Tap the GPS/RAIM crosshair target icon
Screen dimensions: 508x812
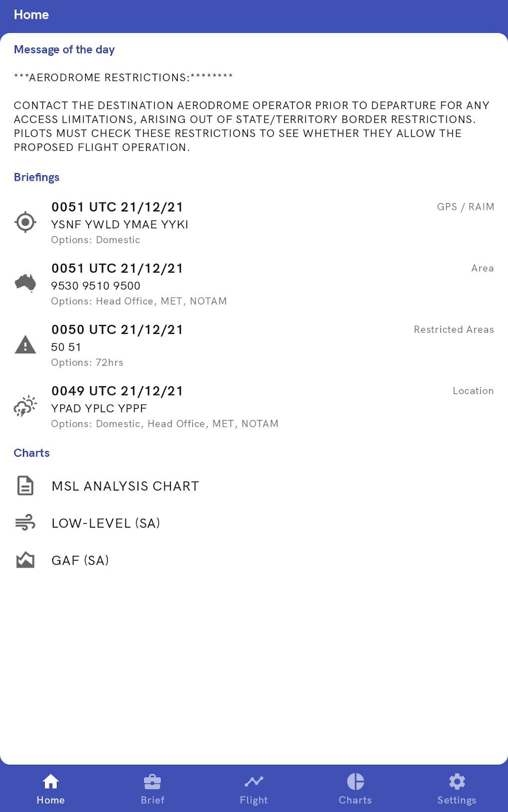click(x=25, y=222)
